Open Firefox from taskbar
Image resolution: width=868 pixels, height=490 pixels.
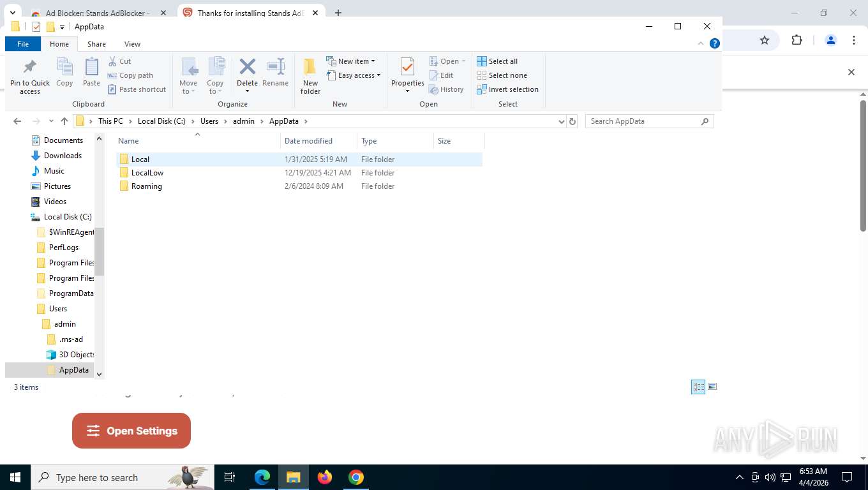[x=325, y=477]
